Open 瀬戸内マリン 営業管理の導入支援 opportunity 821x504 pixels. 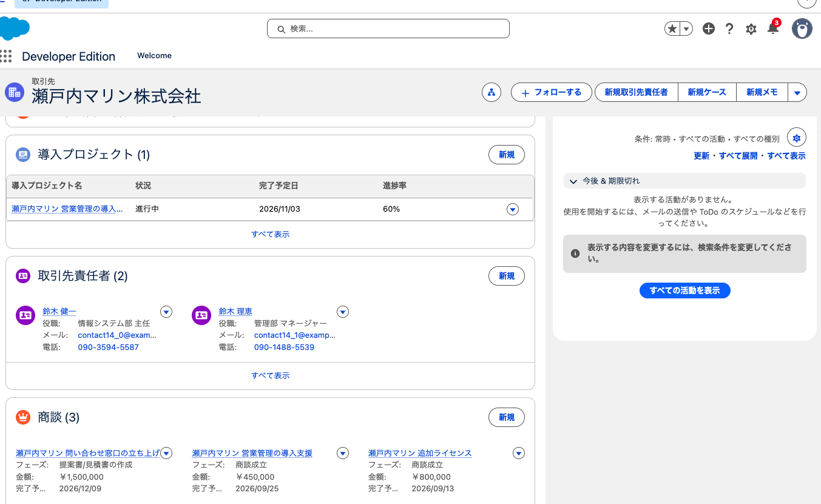(252, 453)
